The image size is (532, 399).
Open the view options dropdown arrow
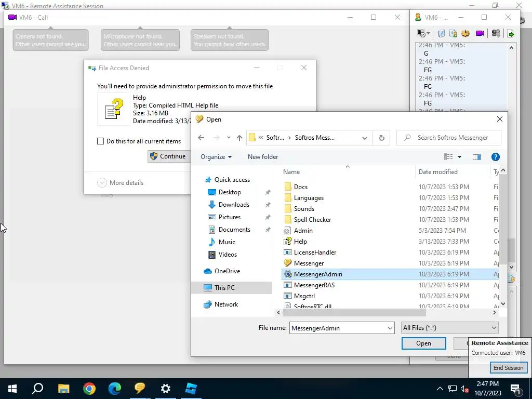tap(459, 157)
